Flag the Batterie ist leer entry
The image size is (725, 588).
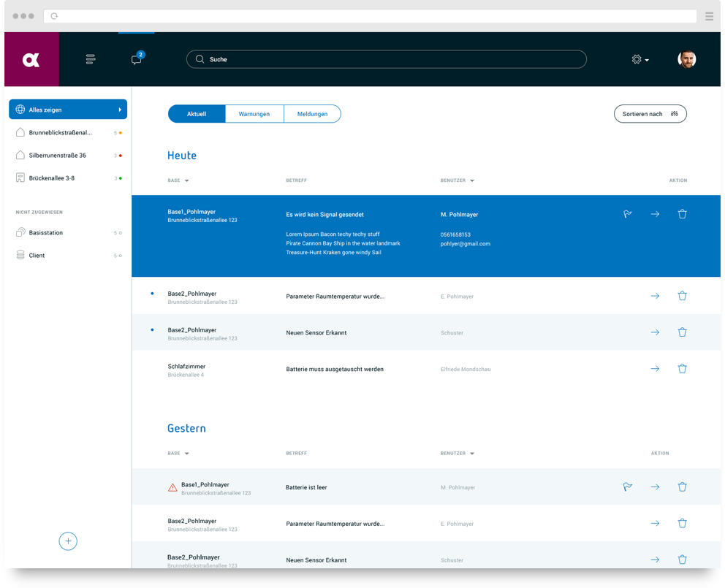pos(627,487)
